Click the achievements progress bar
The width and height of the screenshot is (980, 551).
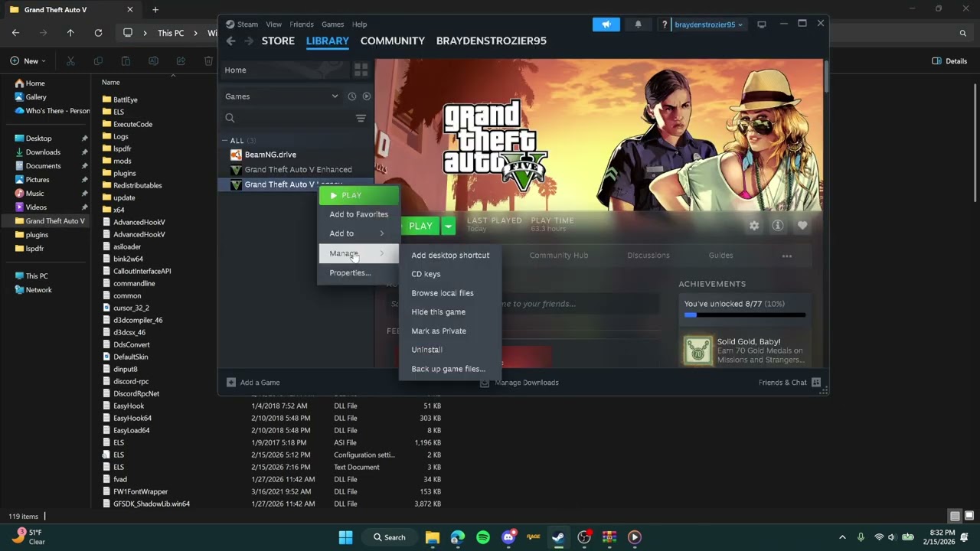[744, 315]
